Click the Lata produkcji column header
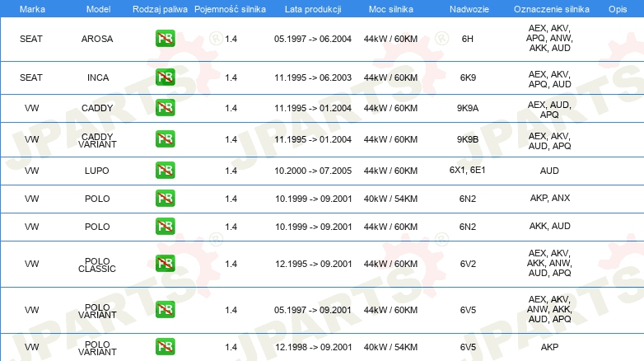 pos(313,9)
